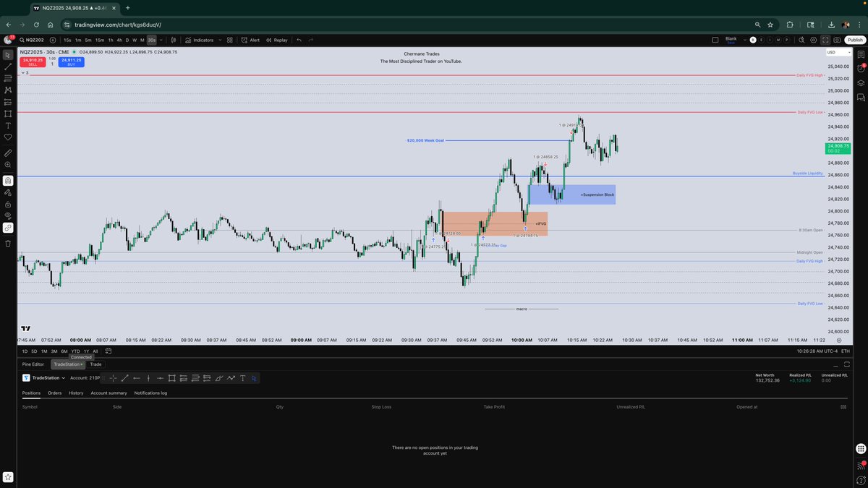Open the user profile avatar menu
Viewport: 868px width, 488px height.
(8, 40)
